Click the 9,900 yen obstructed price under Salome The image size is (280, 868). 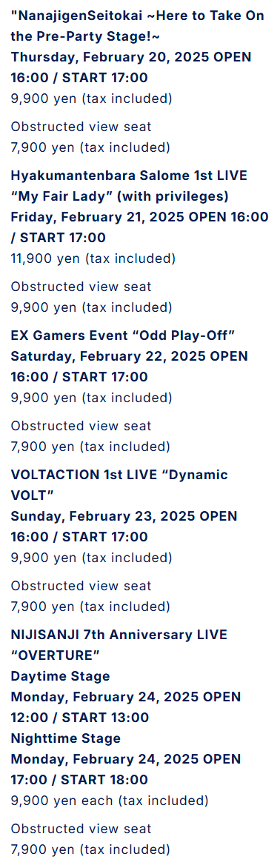(x=91, y=307)
